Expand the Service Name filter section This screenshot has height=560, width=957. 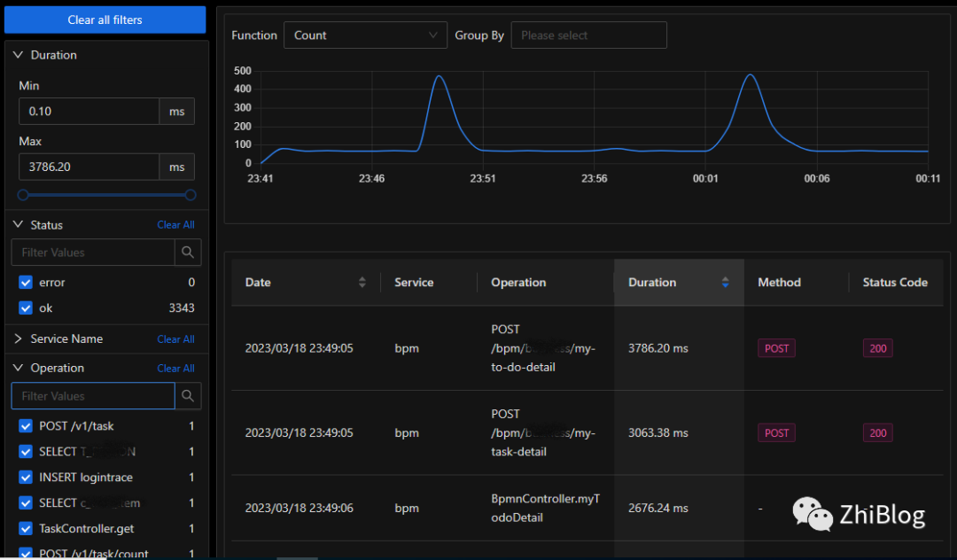(x=18, y=338)
